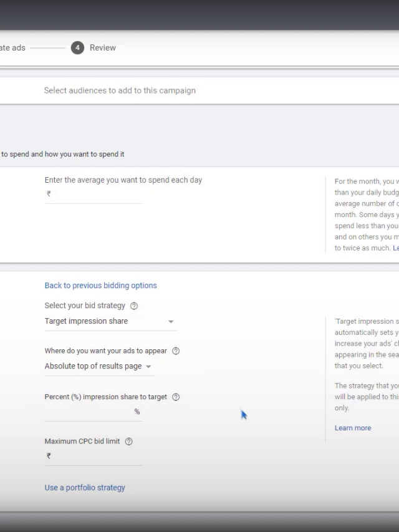Viewport: 399px width, 532px height.
Task: Open help icon for where ads appear
Action: [x=176, y=351]
